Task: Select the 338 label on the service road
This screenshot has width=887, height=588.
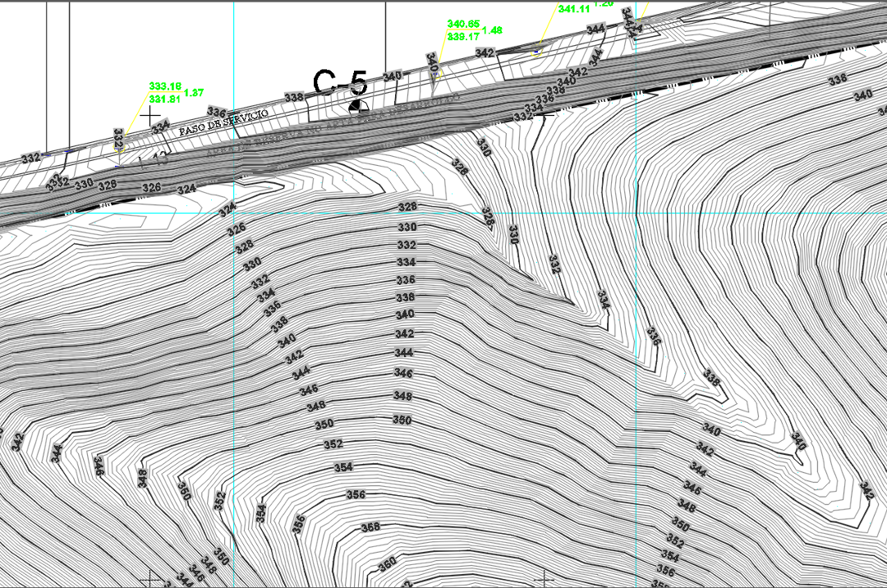Action: (294, 97)
